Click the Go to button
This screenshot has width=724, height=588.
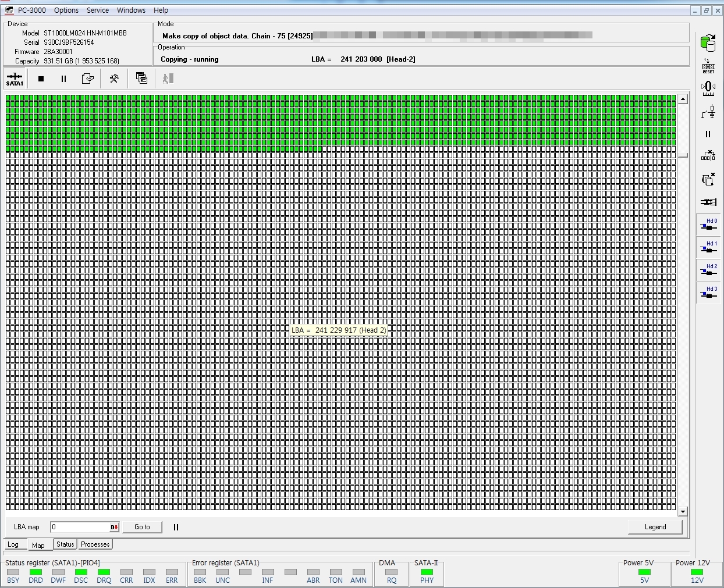pyautogui.click(x=142, y=527)
